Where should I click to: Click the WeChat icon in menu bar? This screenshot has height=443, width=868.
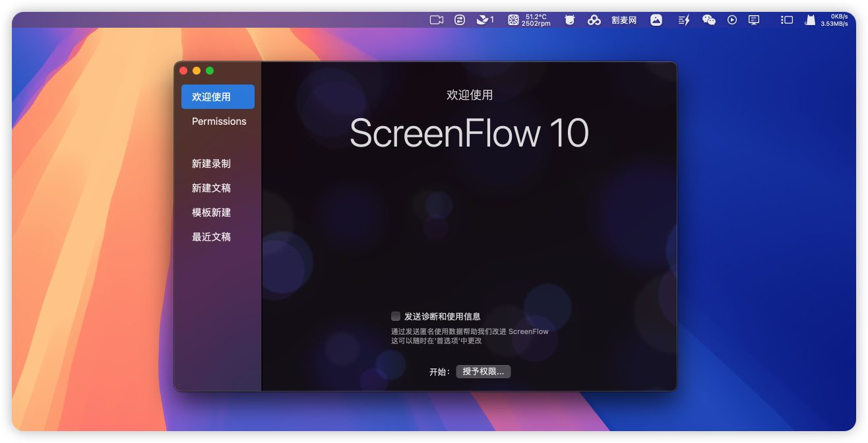708,20
